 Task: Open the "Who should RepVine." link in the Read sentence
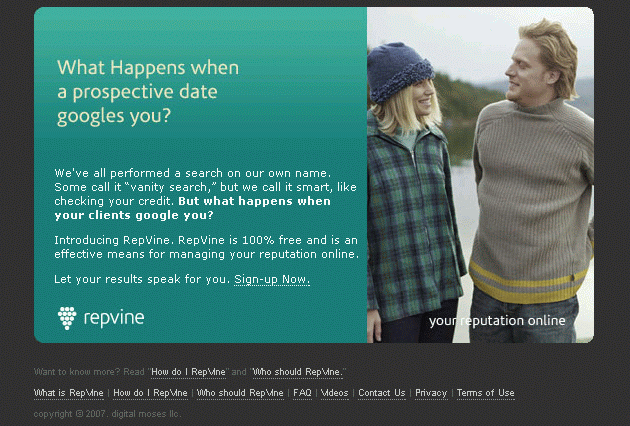tap(298, 372)
